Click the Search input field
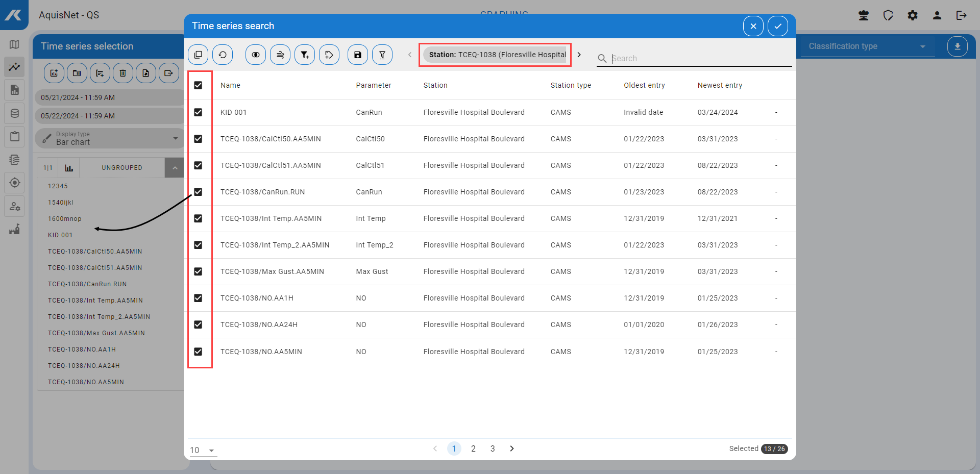The image size is (980, 474). pyautogui.click(x=701, y=58)
